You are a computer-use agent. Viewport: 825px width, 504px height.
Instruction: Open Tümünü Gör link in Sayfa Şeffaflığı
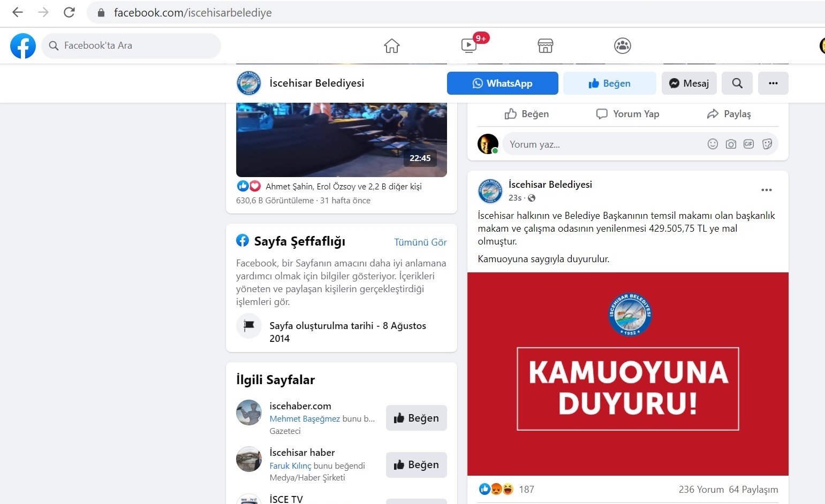pyautogui.click(x=420, y=242)
